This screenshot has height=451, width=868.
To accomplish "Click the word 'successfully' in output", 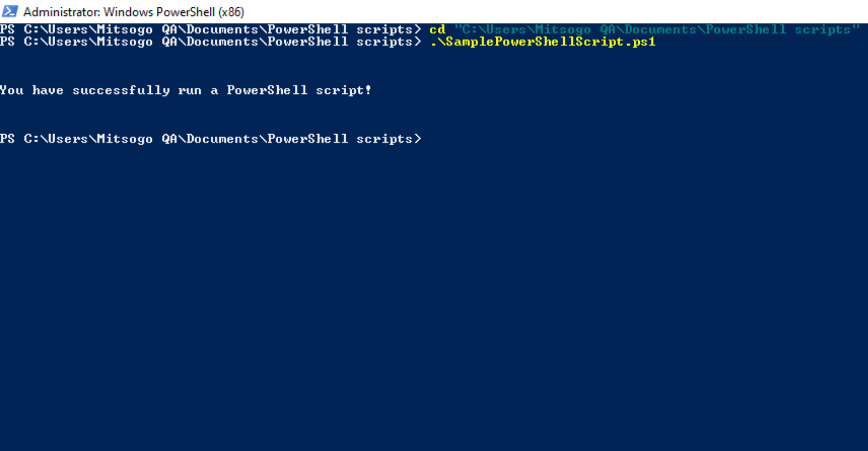I will click(x=121, y=91).
